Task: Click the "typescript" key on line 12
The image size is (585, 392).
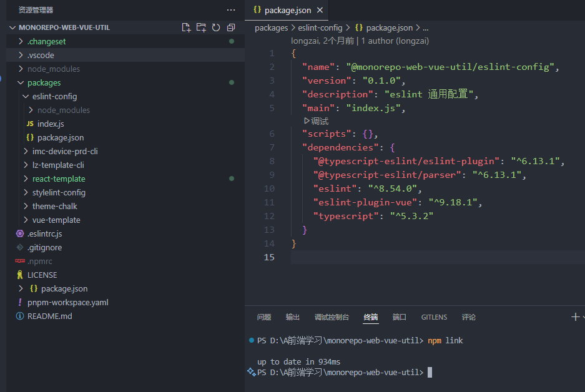Action: click(346, 217)
